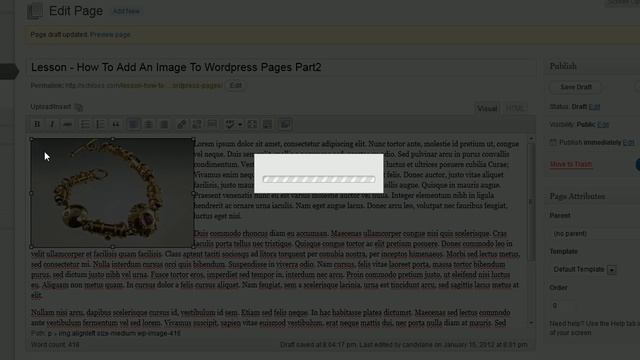Open the Preview page link
Viewport: 640px width, 360px height.
(110, 35)
